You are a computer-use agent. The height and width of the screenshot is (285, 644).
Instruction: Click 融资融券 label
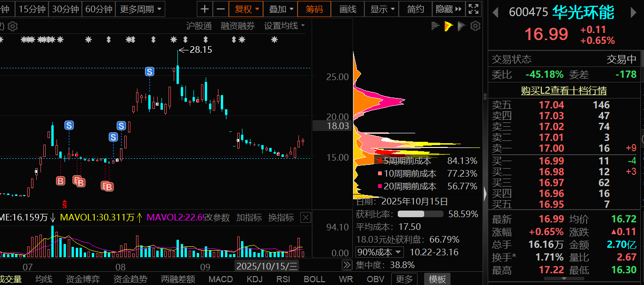(x=238, y=26)
